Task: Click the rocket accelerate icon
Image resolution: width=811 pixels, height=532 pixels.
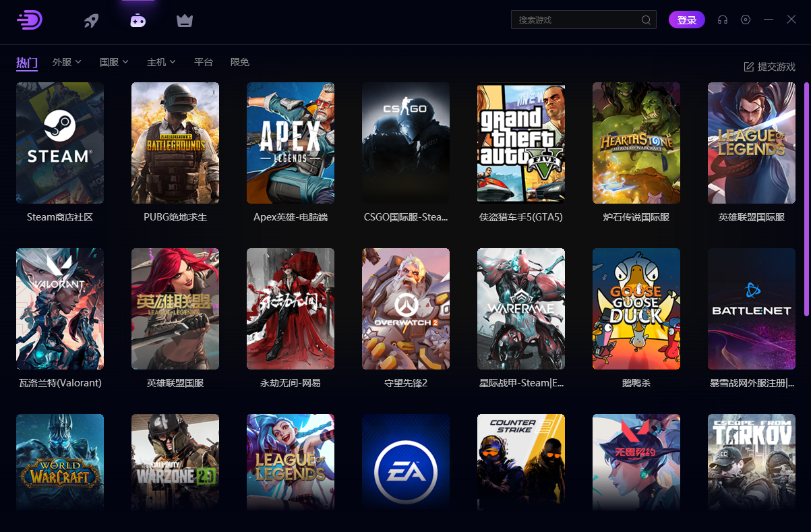Action: pos(91,21)
